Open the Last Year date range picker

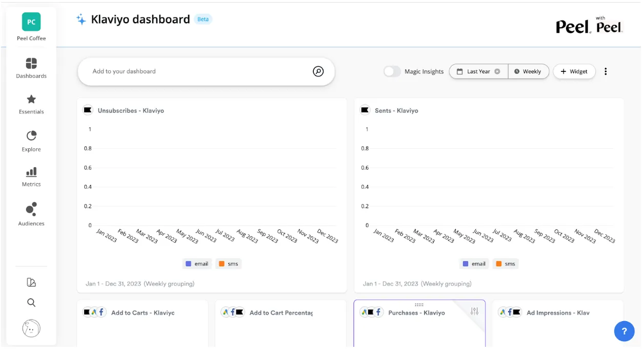pos(478,71)
